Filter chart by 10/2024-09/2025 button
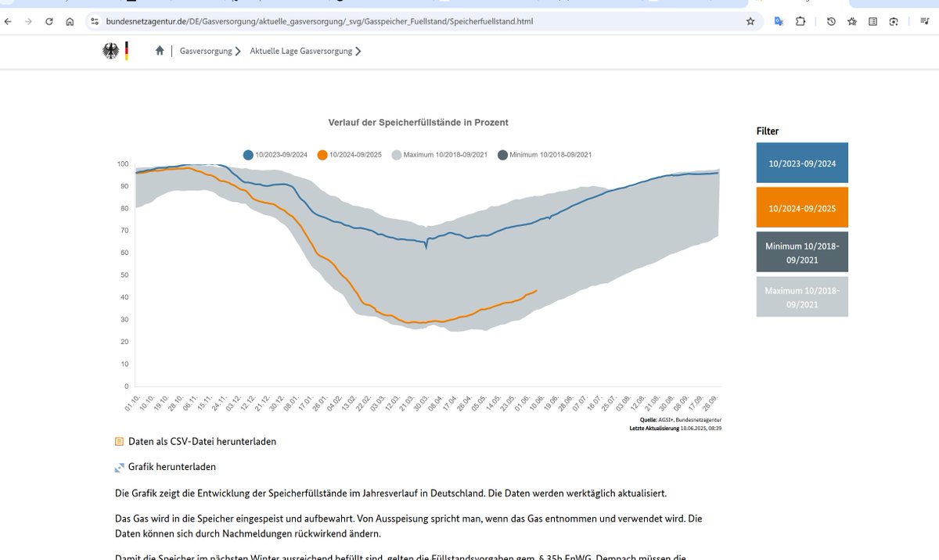939x560 pixels. point(802,207)
